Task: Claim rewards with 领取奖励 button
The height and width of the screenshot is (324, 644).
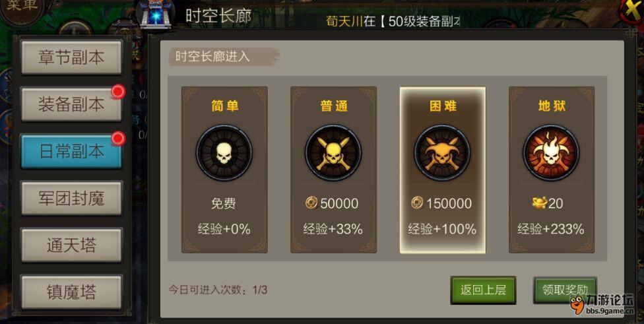Action: [565, 290]
